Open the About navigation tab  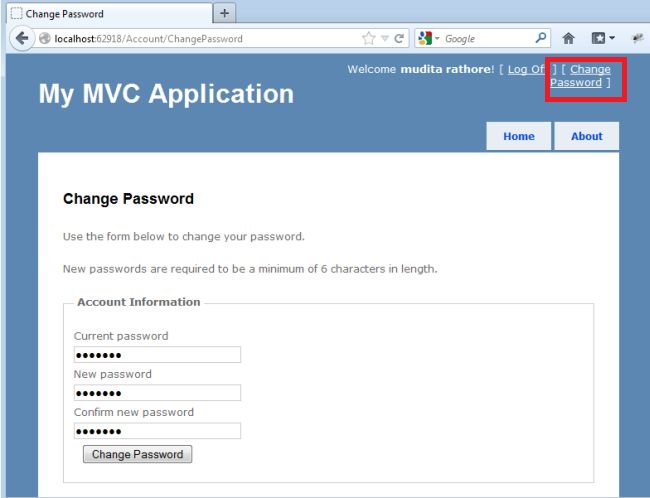(x=587, y=136)
